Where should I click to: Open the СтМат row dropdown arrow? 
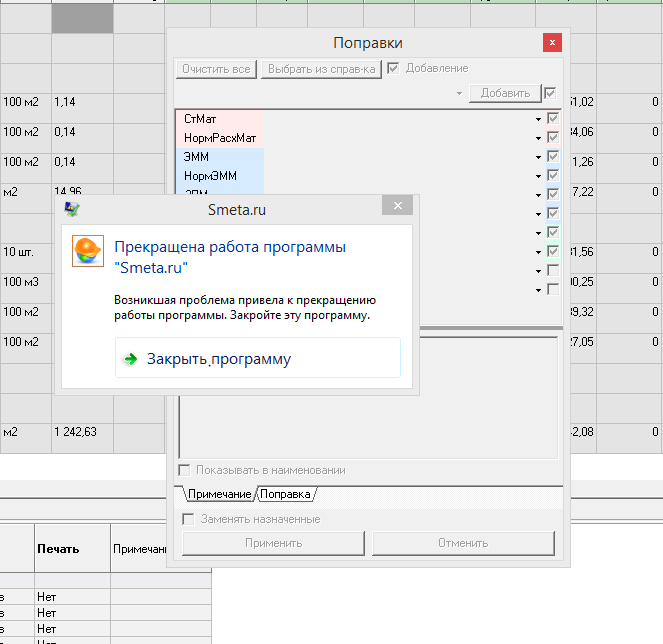point(538,119)
